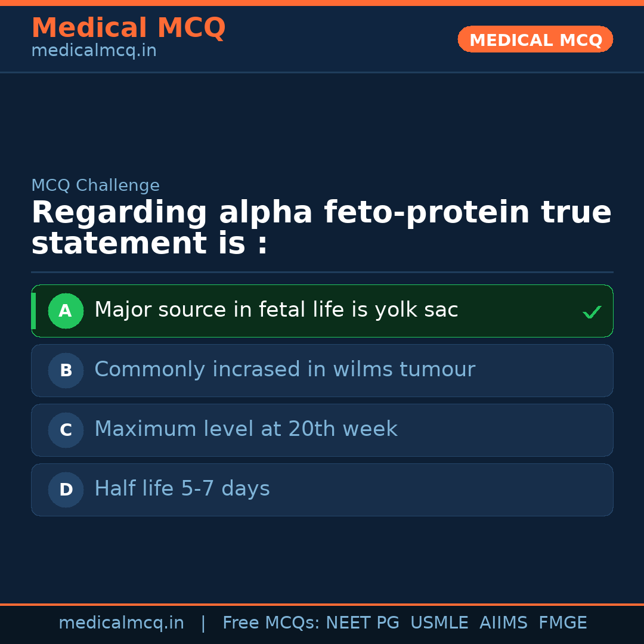Click the orange MEDICAL MCQ badge
This screenshot has width=644, height=644.
pyautogui.click(x=535, y=39)
